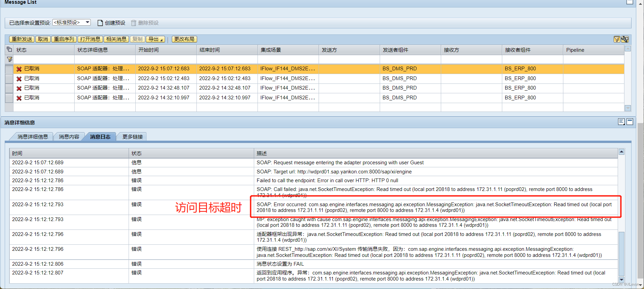
Task: Click the red X status icon for 14:32:10.997 row
Action: pos(19,98)
